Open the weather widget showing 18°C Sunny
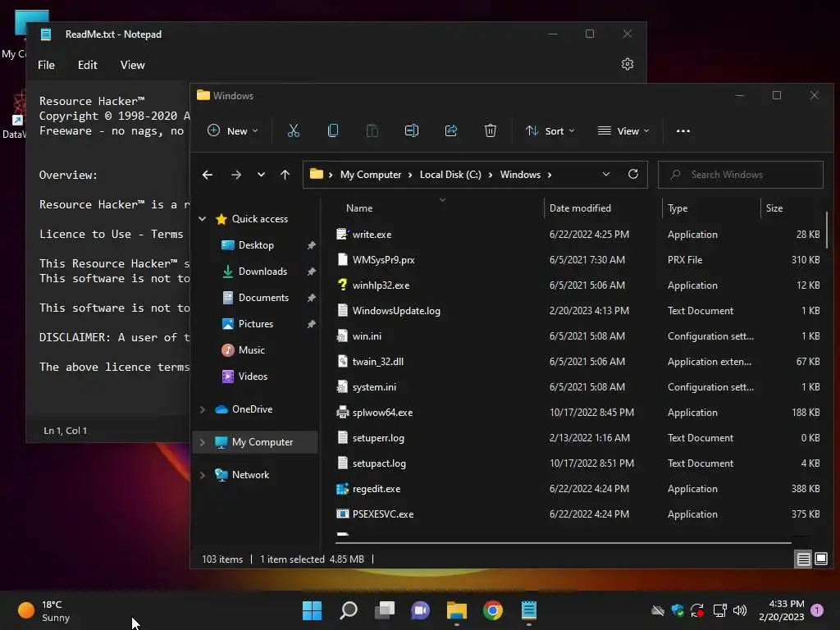 (x=44, y=610)
